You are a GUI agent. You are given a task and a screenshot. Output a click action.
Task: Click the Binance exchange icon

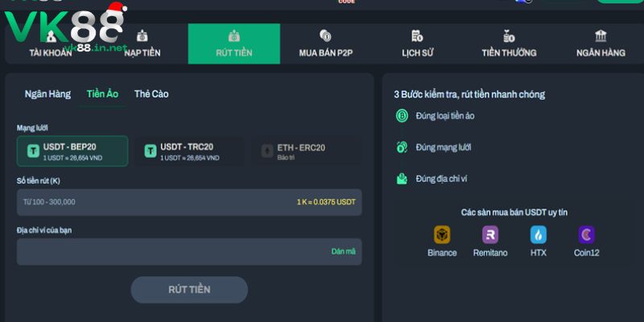pyautogui.click(x=442, y=235)
